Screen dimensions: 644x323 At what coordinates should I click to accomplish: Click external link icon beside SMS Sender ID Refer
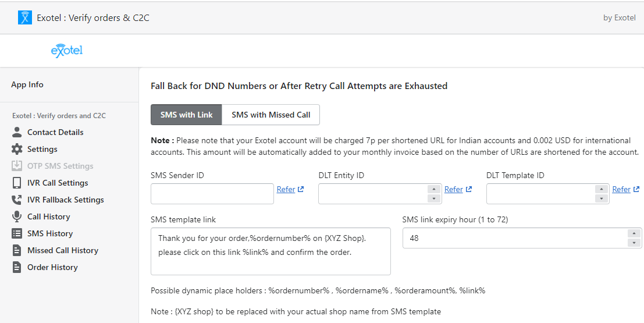point(301,189)
